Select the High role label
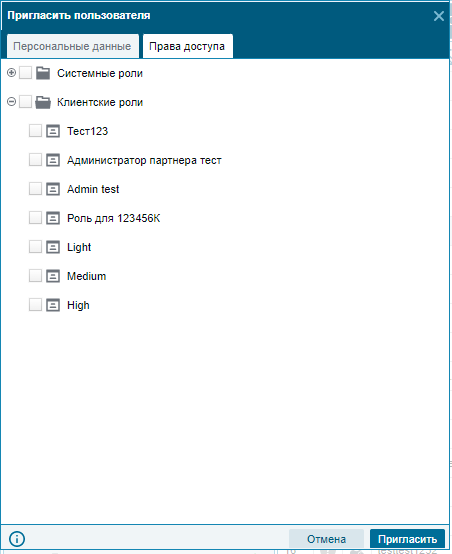452x554 pixels. (x=78, y=305)
